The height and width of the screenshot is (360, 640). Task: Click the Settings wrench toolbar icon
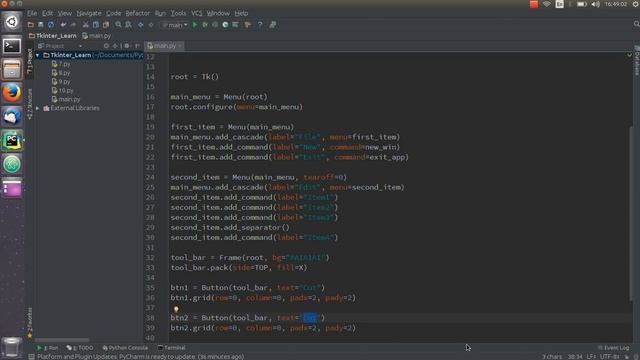coord(247,25)
